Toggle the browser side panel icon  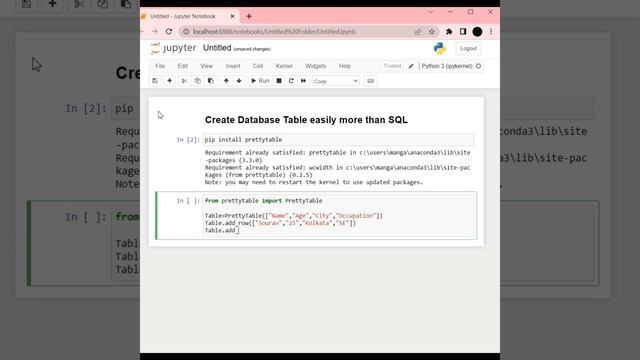(x=463, y=31)
